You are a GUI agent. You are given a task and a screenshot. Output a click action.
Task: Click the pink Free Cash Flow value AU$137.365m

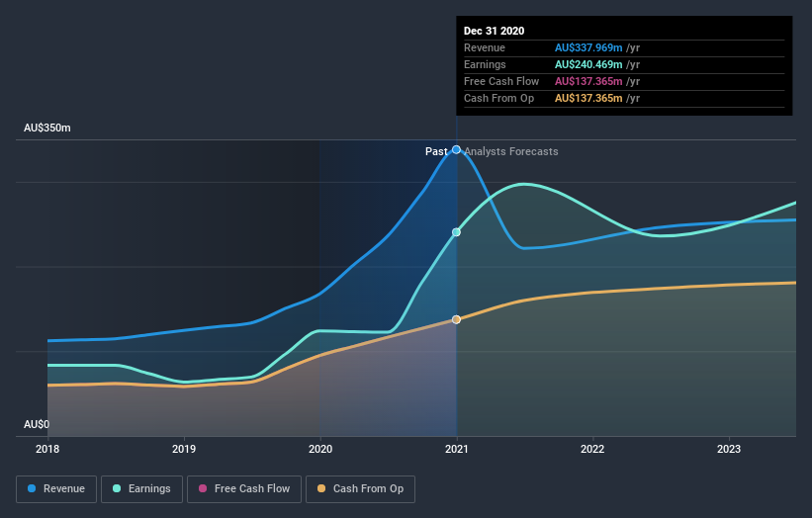coord(588,81)
